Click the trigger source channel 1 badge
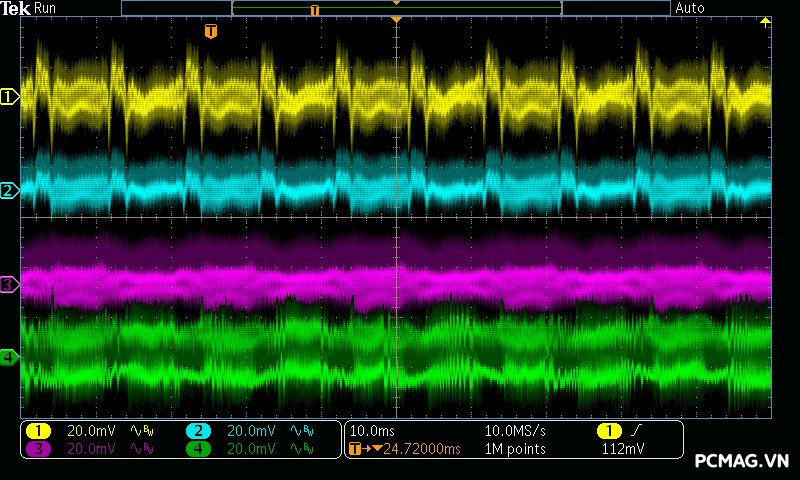This screenshot has width=800, height=480. click(608, 431)
